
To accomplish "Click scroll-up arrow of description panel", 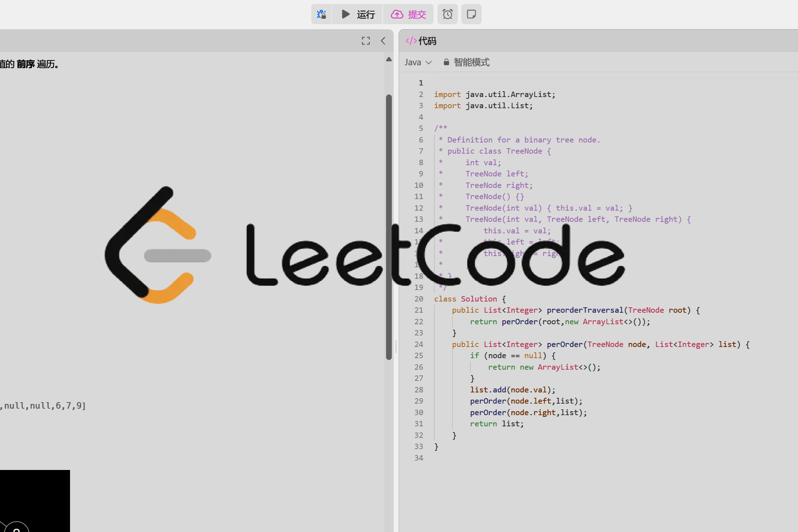I will click(389, 59).
